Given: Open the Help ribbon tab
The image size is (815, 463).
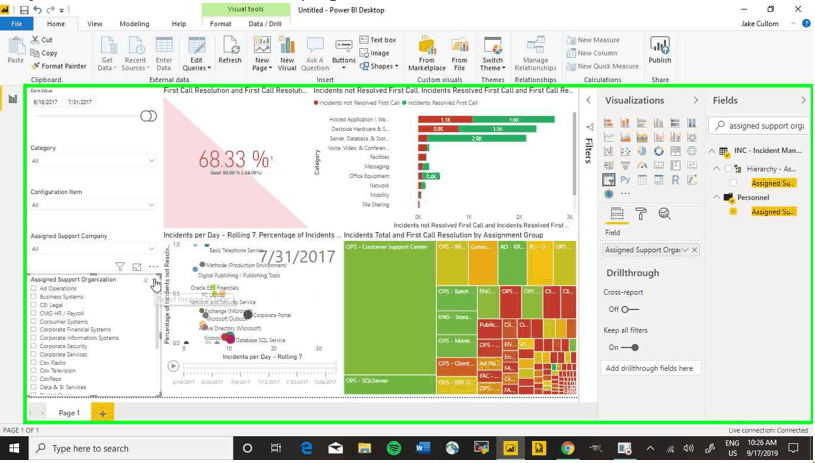Looking at the screenshot, I should point(179,24).
